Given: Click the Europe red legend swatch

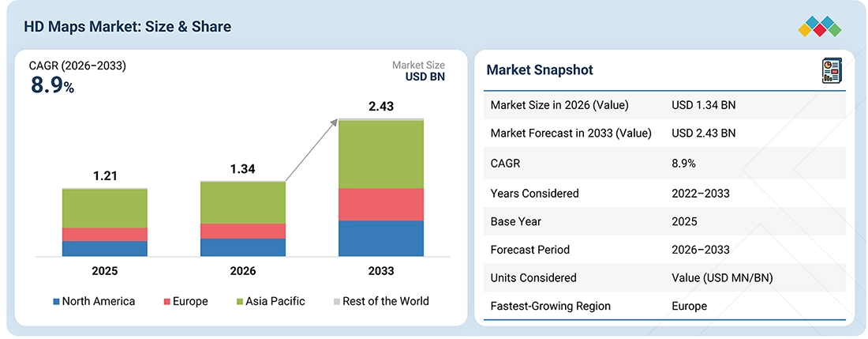Looking at the screenshot, I should (168, 302).
